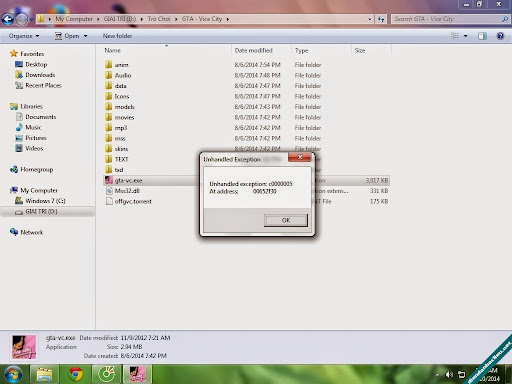Click New folder in toolbar
This screenshot has height=384, width=512.
(117, 36)
